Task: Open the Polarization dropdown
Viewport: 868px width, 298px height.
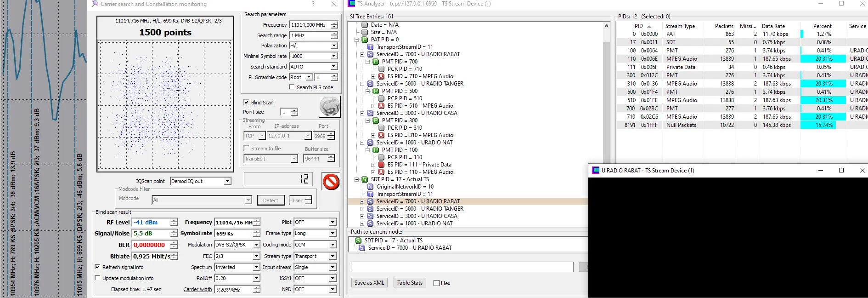Action: (334, 46)
